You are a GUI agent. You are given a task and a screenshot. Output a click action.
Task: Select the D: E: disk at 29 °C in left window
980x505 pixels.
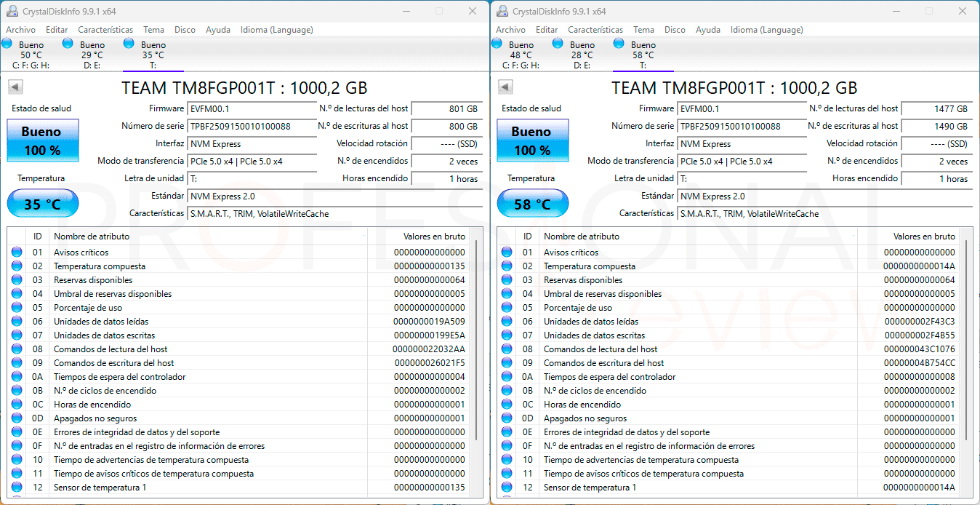(92, 55)
